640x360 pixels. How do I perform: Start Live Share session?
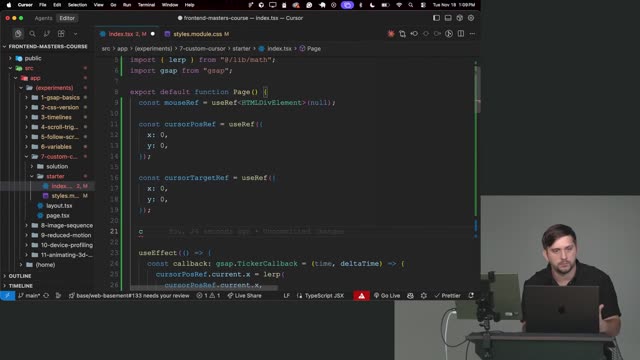tap(244, 296)
